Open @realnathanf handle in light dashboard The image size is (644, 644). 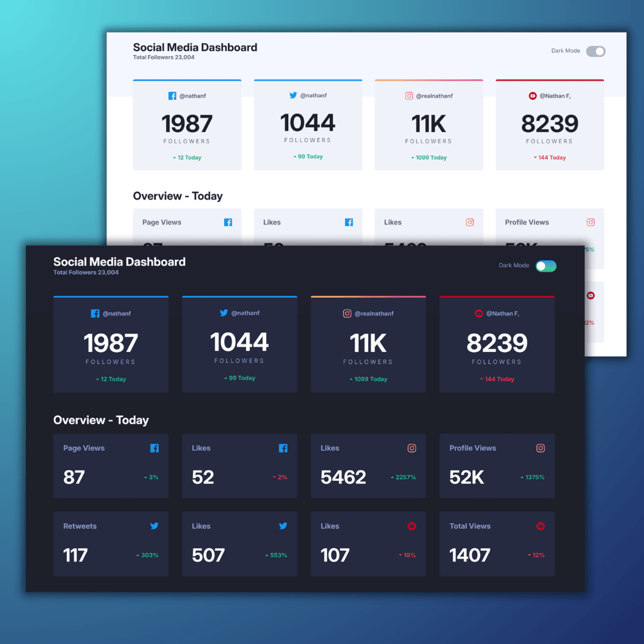pos(434,96)
